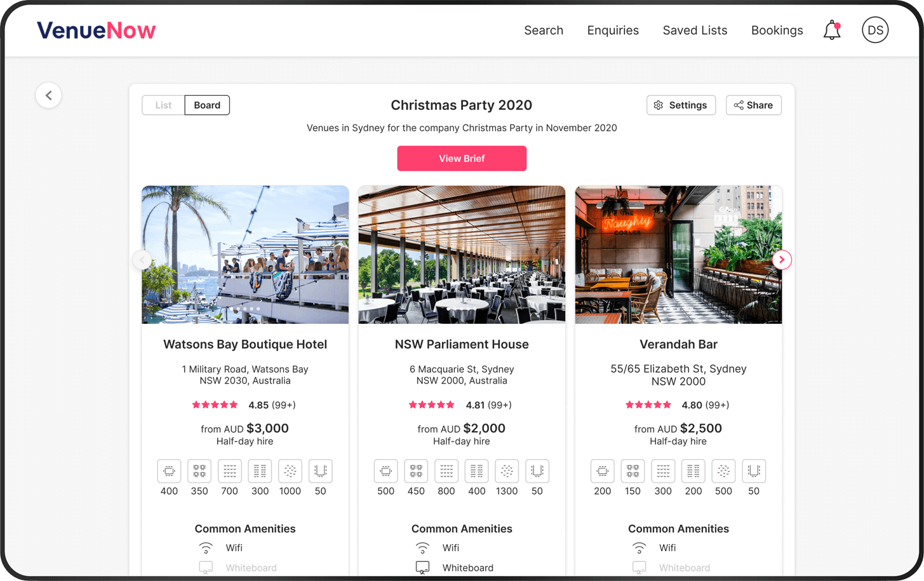Click NSW Parliament capacity icon showing 1300

pos(507,471)
